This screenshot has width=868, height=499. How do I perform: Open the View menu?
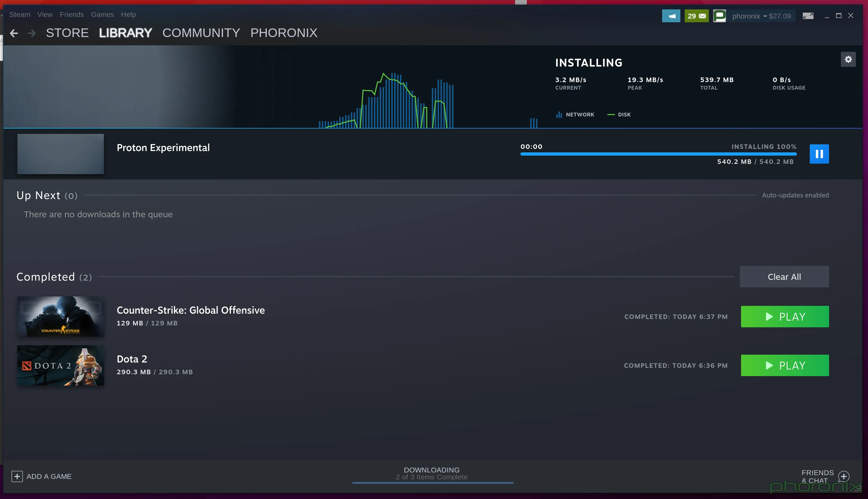click(45, 14)
